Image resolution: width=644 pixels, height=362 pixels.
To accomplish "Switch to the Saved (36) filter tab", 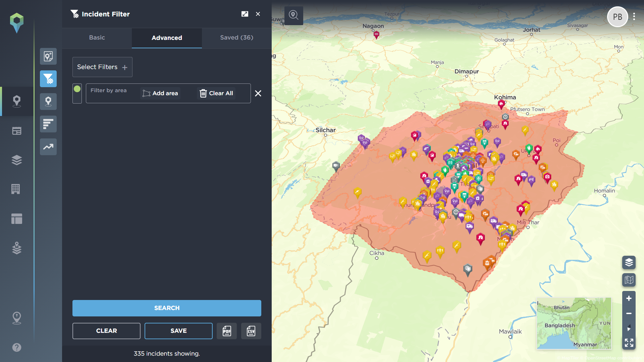I will [236, 38].
